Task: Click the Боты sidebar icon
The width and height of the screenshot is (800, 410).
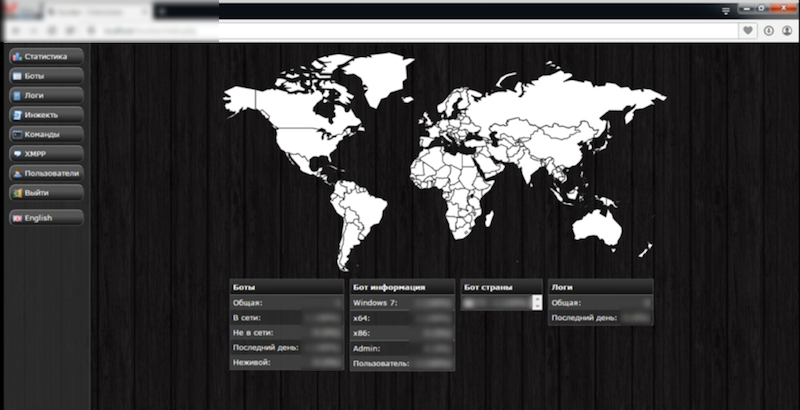Action: pos(16,76)
